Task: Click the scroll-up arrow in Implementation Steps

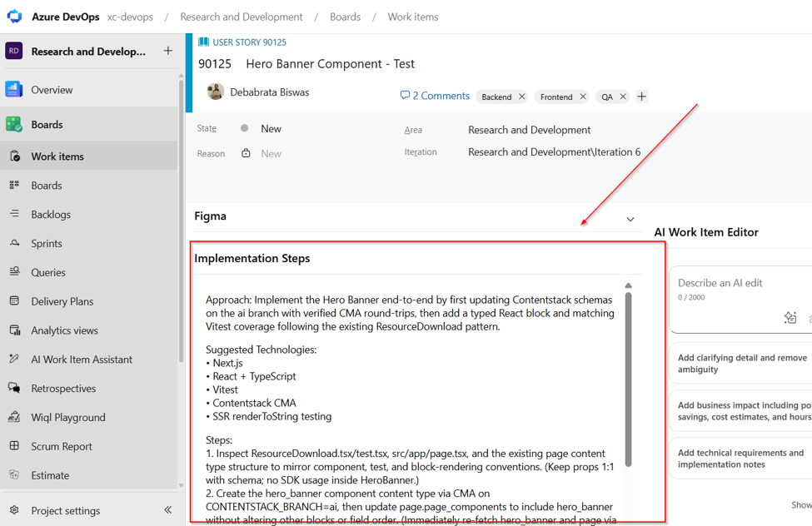Action: tap(628, 285)
